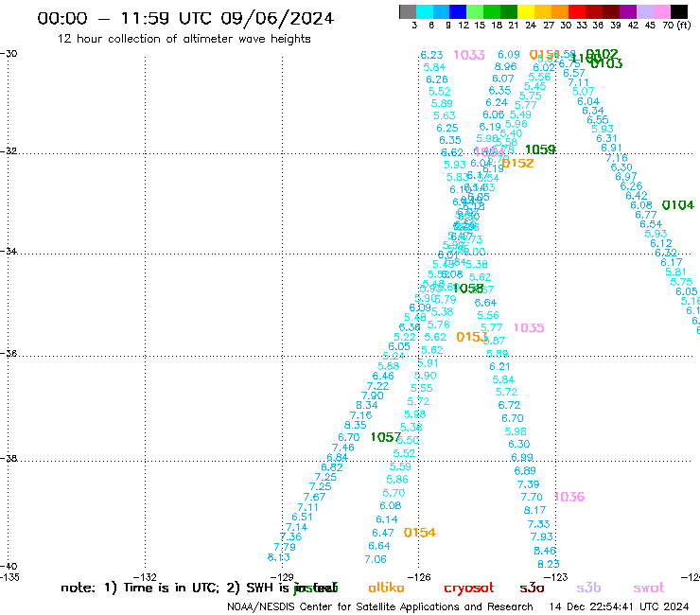Click the wave height value "8.34"

[366, 405]
